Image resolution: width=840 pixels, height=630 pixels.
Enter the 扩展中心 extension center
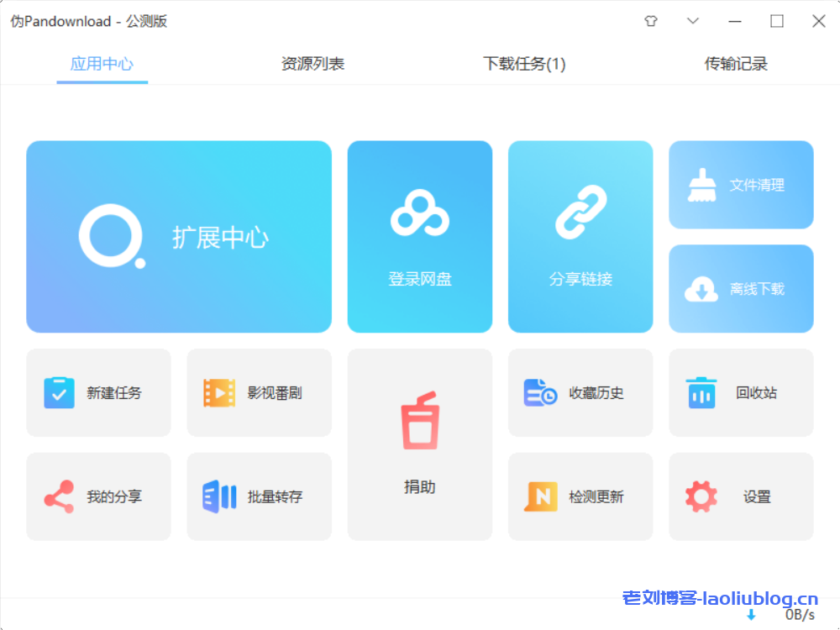point(178,236)
